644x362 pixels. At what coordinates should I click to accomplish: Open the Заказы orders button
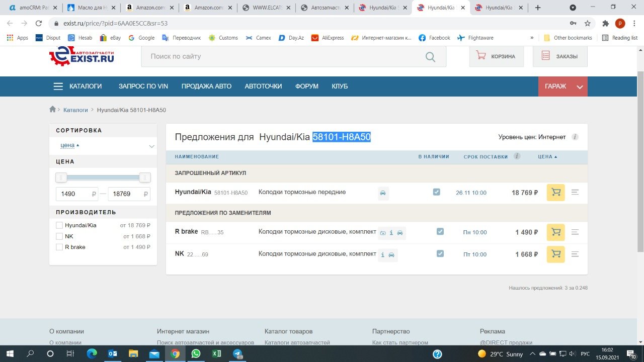coord(560,56)
